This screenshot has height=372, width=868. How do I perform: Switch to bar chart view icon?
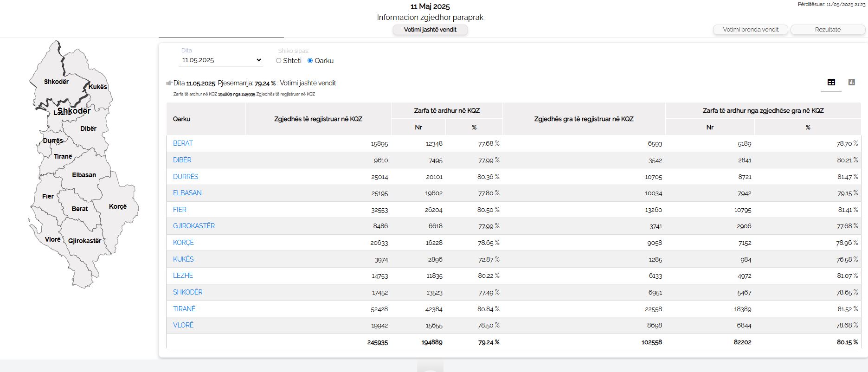(x=851, y=82)
